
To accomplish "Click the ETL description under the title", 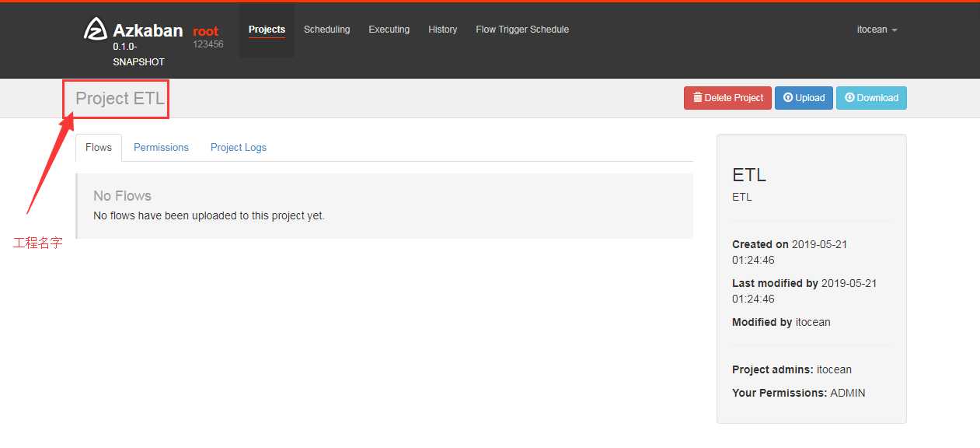I will [x=742, y=197].
